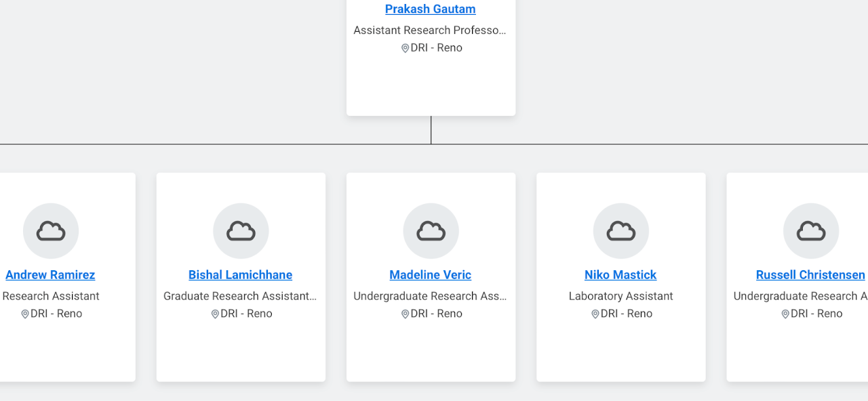Open Bishal Lamichhane's profile link

point(240,274)
